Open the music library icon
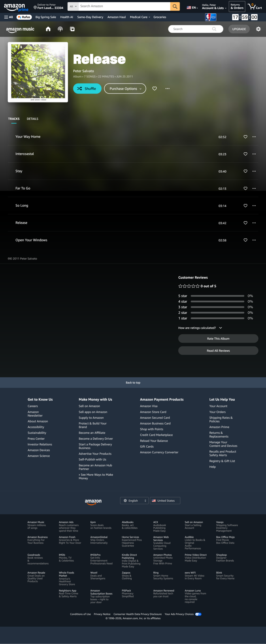 [x=72, y=29]
